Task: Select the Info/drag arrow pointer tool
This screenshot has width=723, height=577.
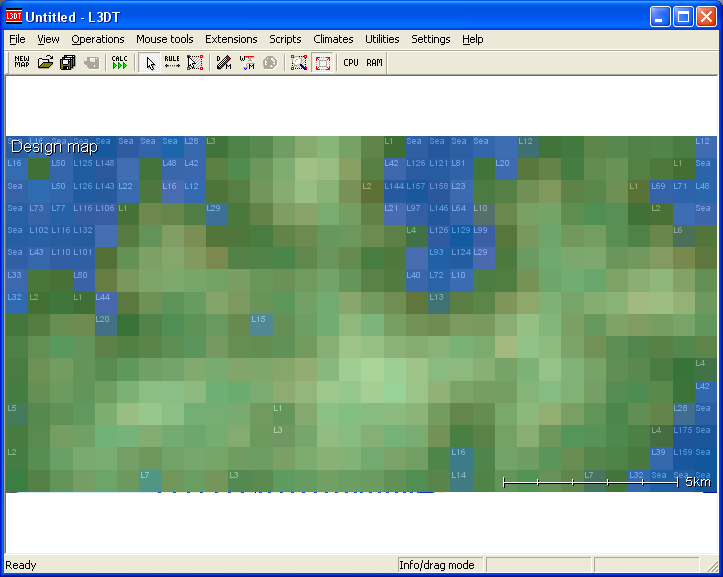Action: tap(150, 62)
